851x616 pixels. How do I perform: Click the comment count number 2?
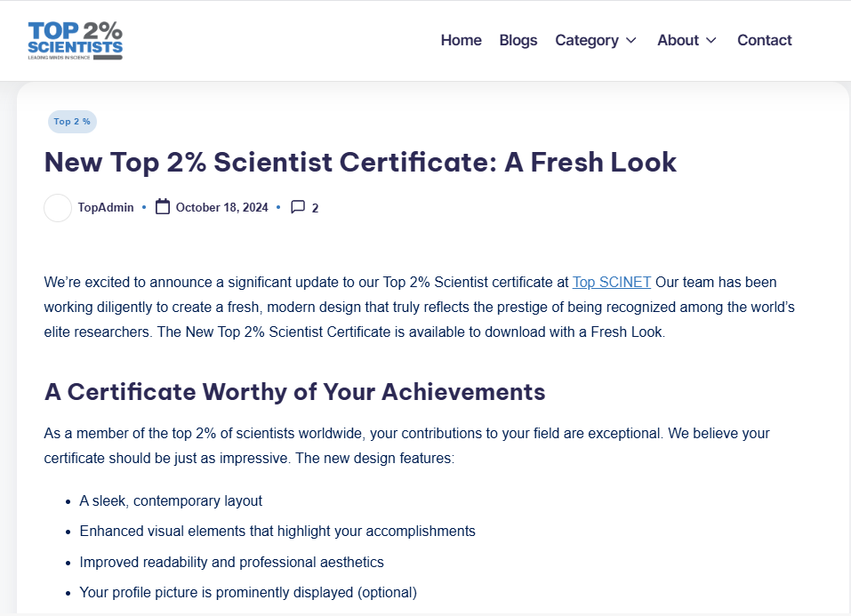point(315,208)
